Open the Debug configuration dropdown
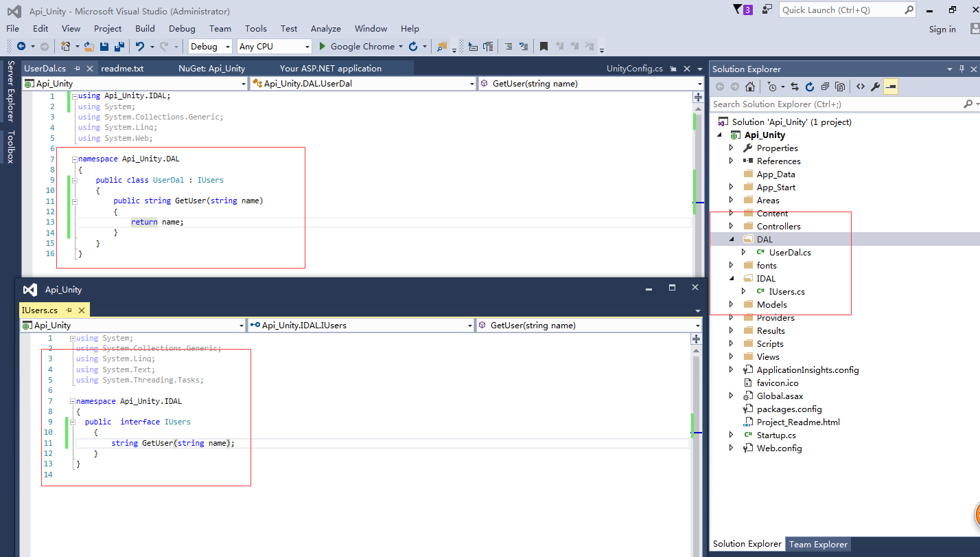980x557 pixels. tap(227, 47)
